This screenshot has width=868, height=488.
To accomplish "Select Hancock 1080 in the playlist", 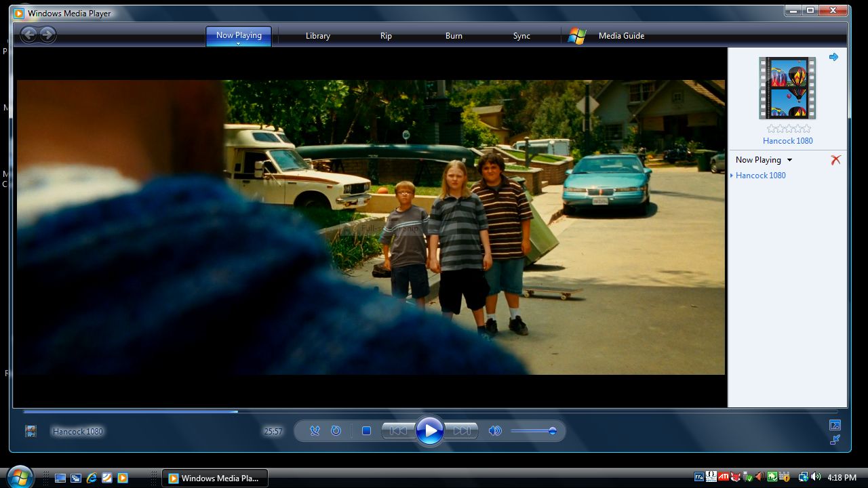I will [760, 176].
